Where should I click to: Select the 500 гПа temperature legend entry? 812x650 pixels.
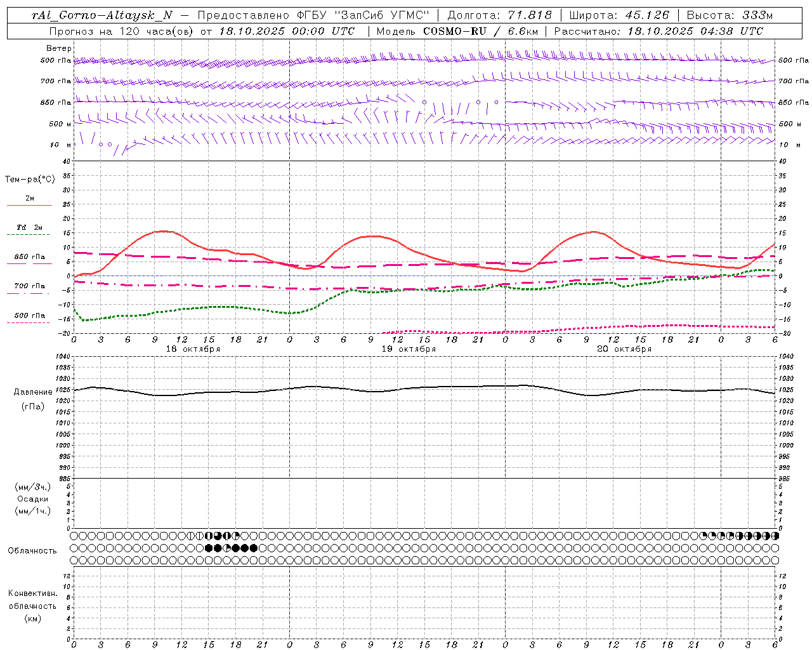(x=30, y=315)
